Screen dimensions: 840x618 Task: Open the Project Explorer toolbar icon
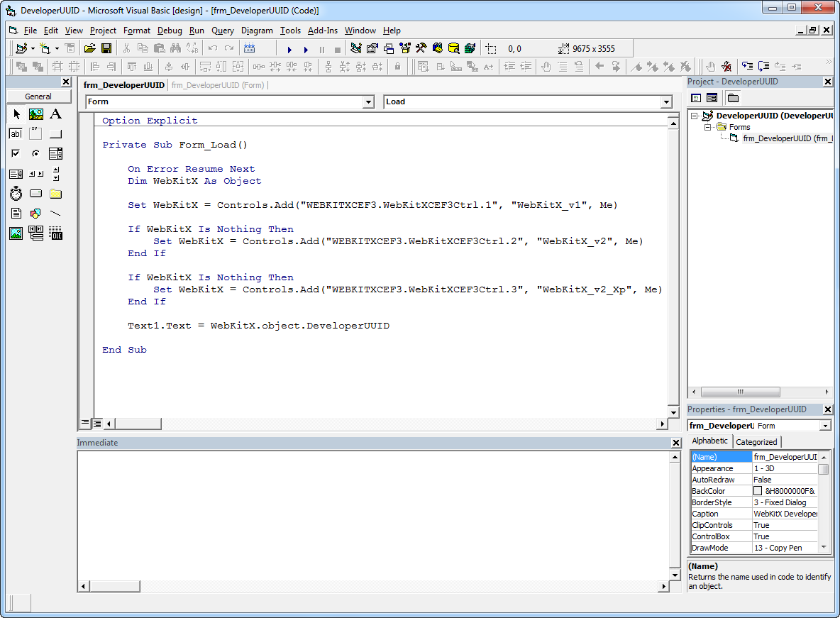point(355,49)
